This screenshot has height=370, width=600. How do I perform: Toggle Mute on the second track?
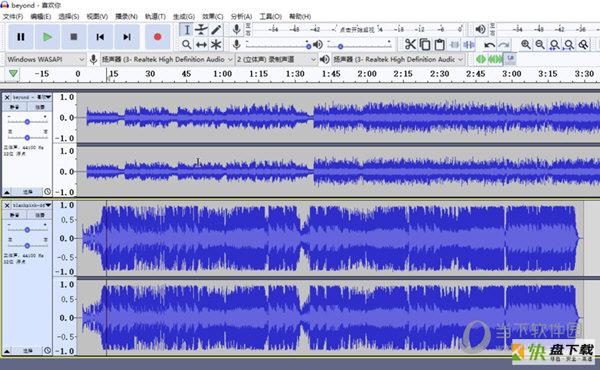15,215
